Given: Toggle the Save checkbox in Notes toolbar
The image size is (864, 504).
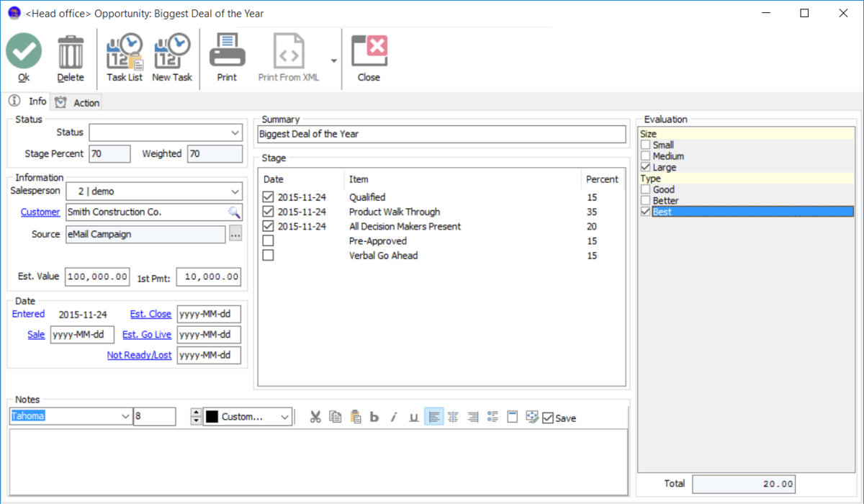Looking at the screenshot, I should [549, 417].
